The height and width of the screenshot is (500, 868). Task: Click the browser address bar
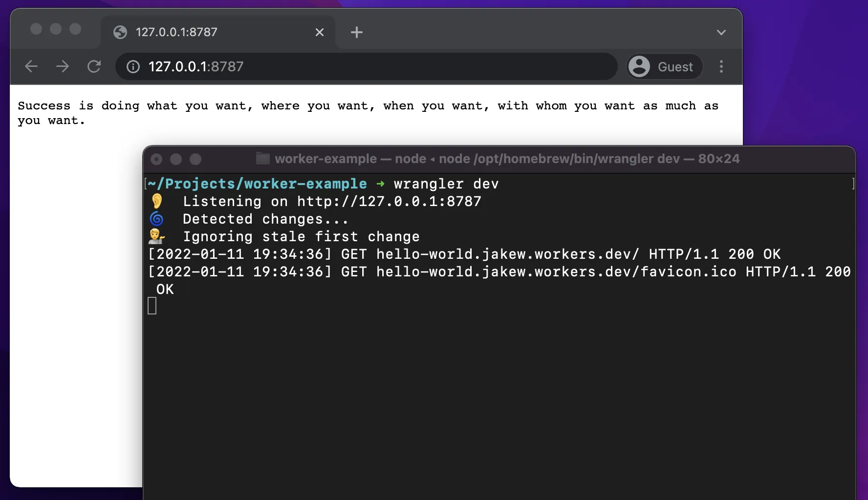(367, 66)
